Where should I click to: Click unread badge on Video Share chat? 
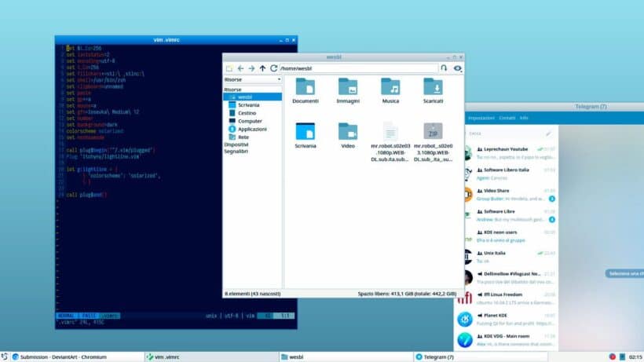(x=552, y=199)
